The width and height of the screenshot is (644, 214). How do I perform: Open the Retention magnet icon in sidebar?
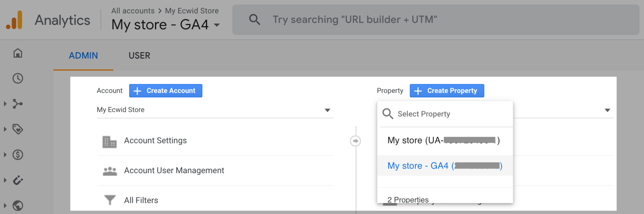coord(18,180)
